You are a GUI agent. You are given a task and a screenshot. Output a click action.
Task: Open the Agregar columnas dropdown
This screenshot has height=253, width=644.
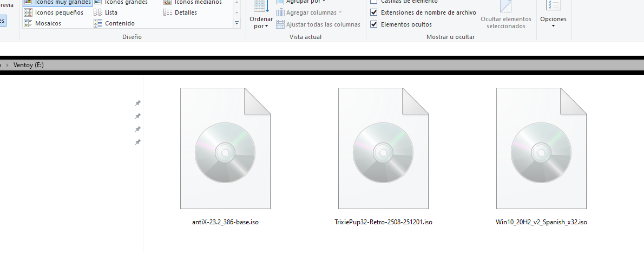point(309,13)
